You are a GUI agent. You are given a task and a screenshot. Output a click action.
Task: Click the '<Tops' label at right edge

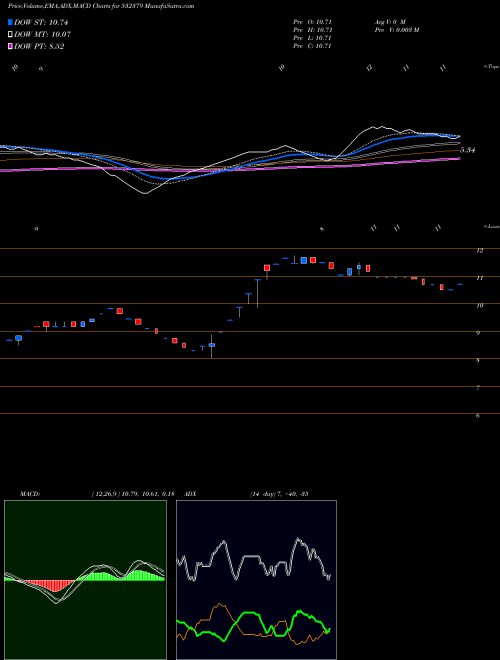click(x=492, y=67)
